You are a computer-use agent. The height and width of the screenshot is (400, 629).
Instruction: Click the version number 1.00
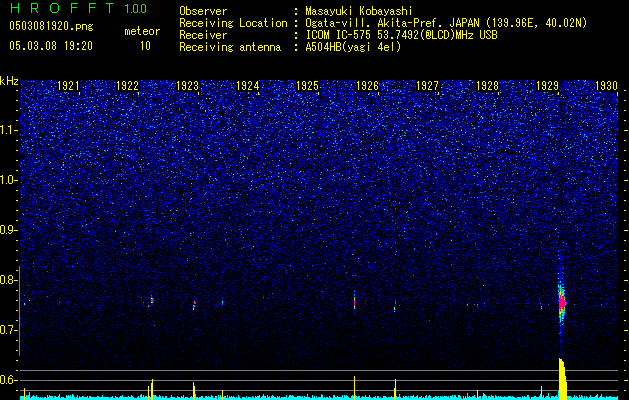click(x=135, y=9)
